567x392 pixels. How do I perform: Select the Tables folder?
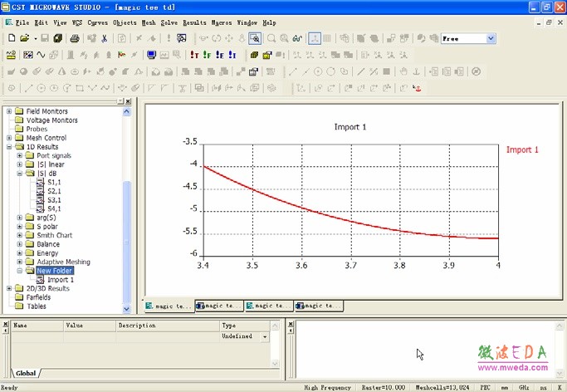coord(37,306)
